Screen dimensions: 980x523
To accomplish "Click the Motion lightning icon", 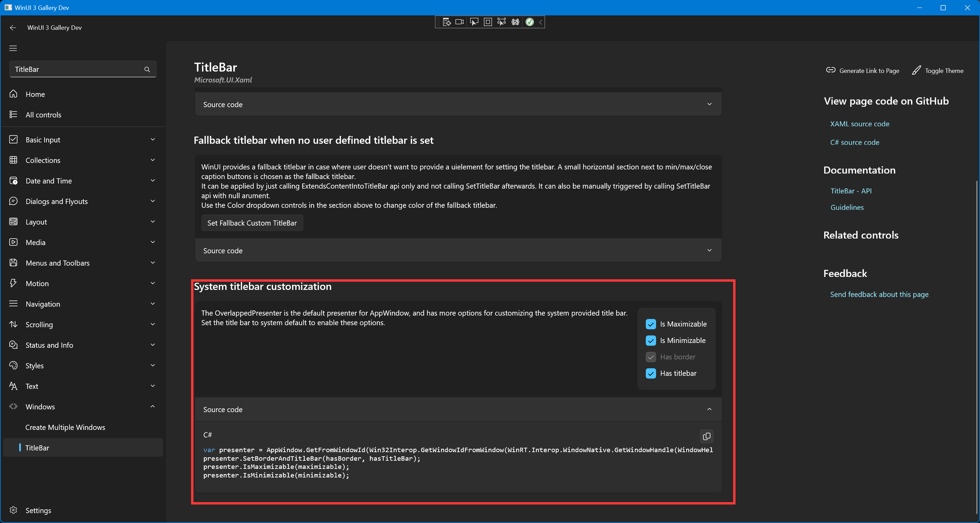I will point(13,283).
